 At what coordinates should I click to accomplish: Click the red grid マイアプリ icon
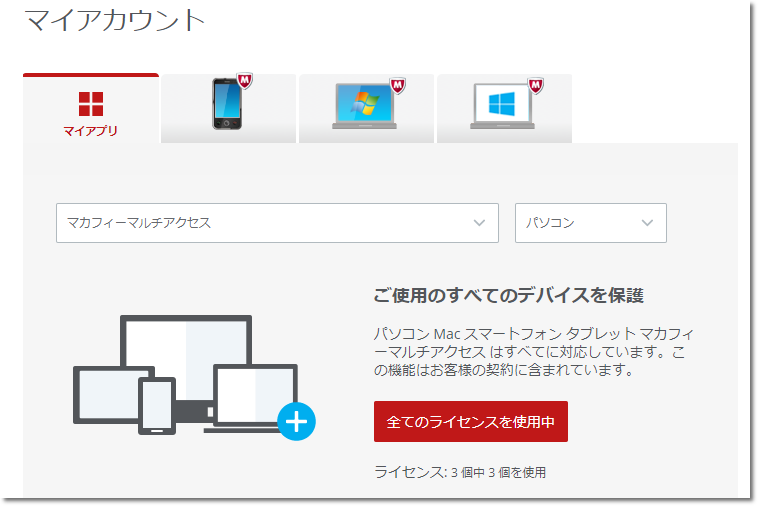91,104
